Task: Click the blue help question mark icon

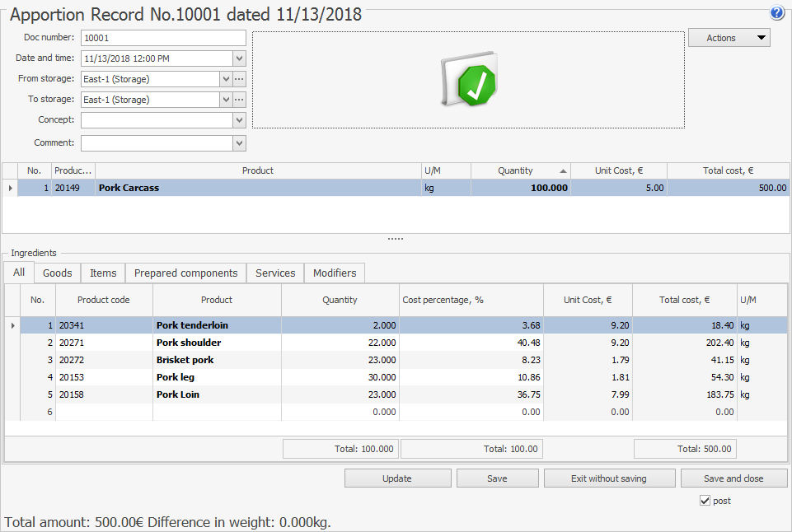Action: pyautogui.click(x=777, y=13)
